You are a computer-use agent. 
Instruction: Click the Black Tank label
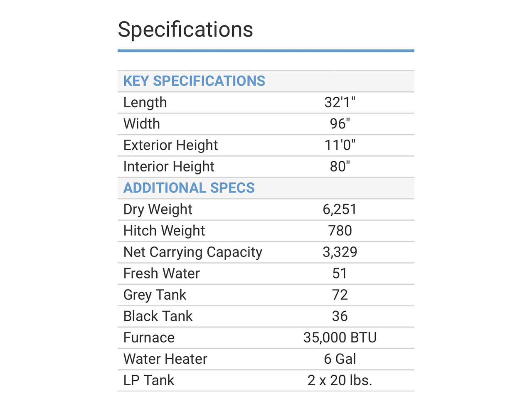tap(158, 316)
